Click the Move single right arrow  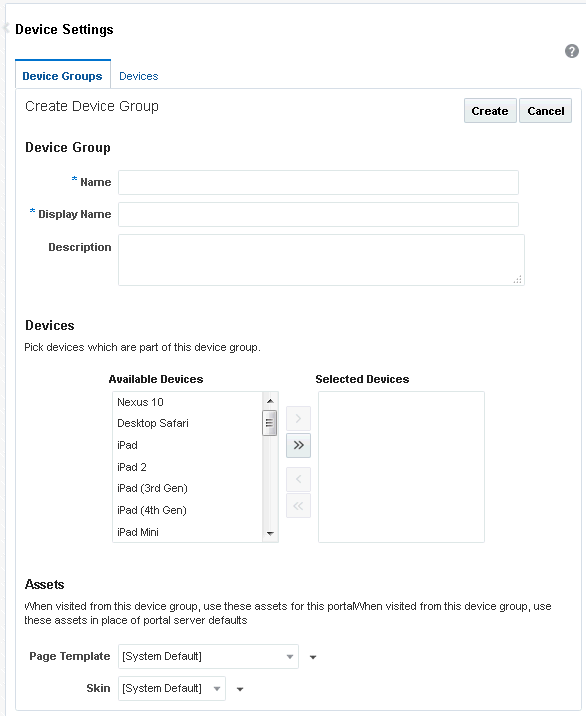point(298,418)
